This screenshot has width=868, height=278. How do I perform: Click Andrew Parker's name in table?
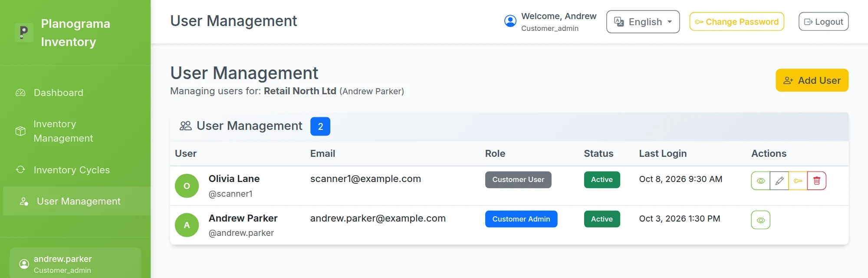click(243, 218)
